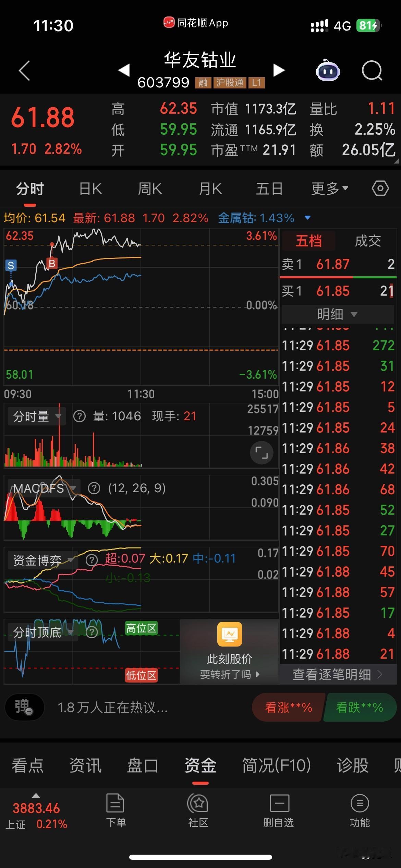Image resolution: width=401 pixels, height=868 pixels.
Task: Tap the intraday price chart area
Action: point(141,307)
